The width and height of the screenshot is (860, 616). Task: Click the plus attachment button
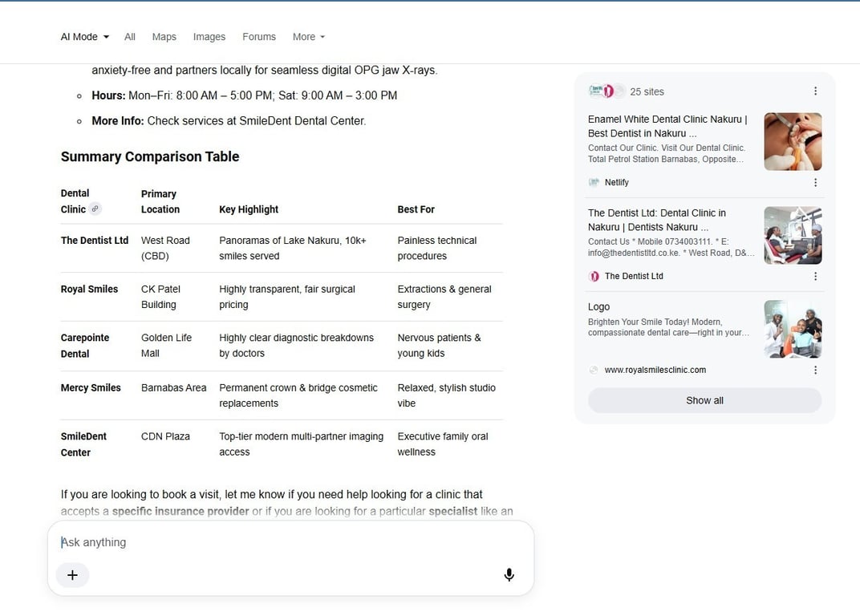coord(72,575)
